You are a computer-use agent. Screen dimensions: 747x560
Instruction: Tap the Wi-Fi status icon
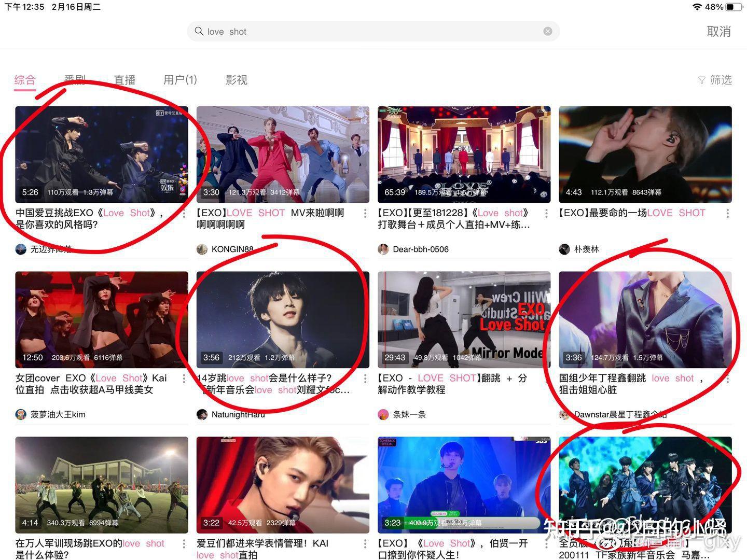click(x=697, y=7)
